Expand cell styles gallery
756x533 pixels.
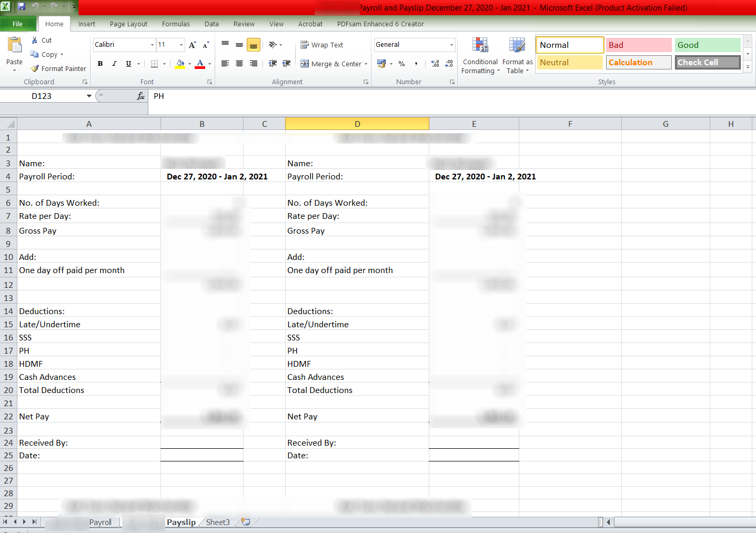748,67
